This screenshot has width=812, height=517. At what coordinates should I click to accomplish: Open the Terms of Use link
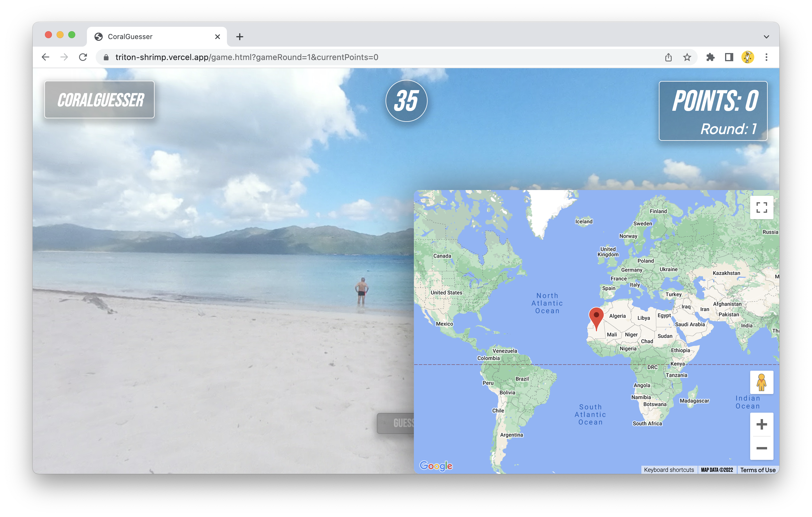[x=757, y=470]
